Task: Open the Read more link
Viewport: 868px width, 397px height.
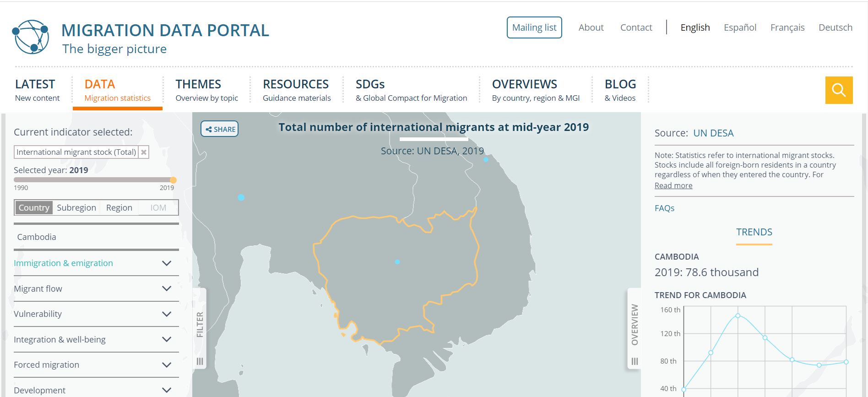Action: tap(673, 185)
